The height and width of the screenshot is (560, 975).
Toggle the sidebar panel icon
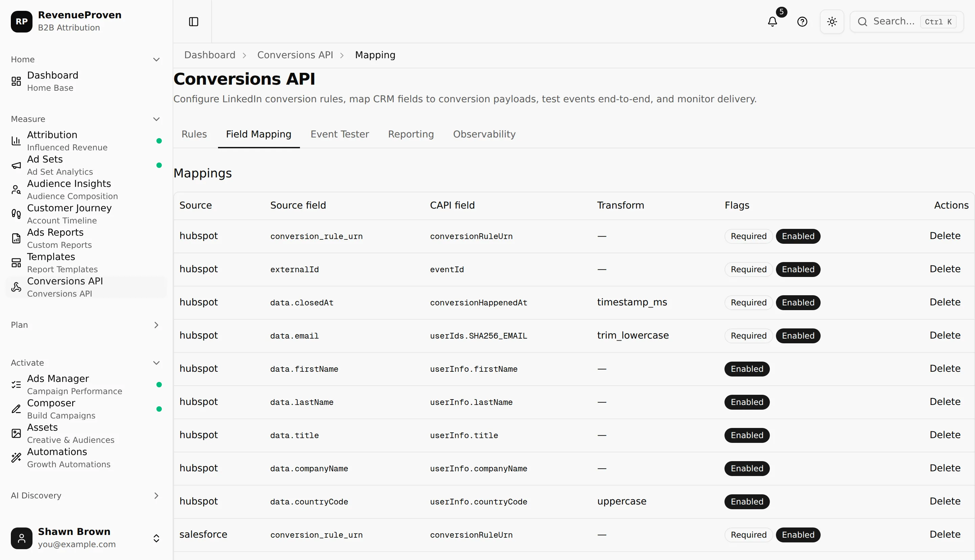coord(193,22)
